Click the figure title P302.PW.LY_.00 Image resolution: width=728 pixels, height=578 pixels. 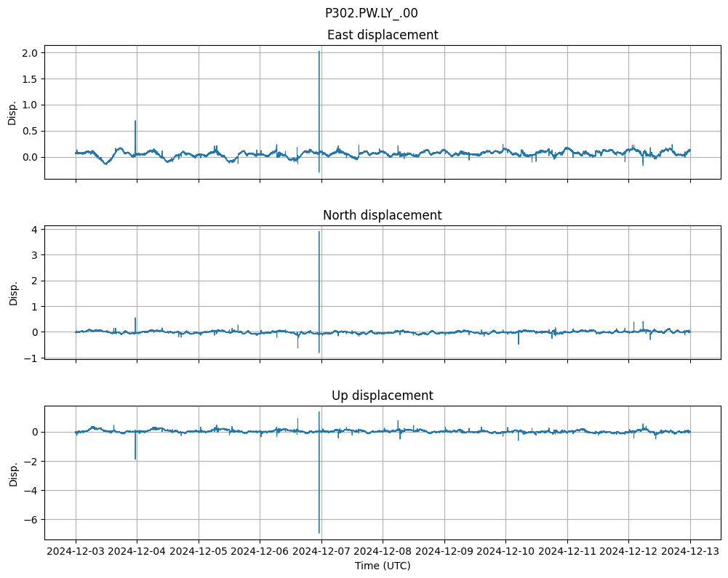(x=371, y=13)
